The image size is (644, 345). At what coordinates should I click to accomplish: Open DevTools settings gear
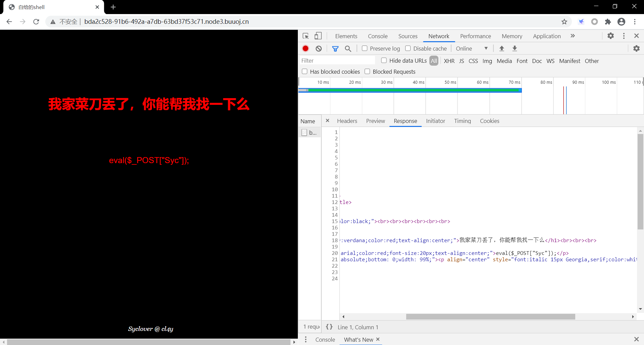[x=611, y=36]
